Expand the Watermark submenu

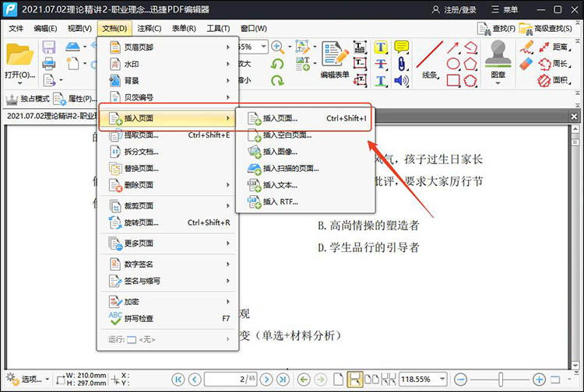coord(167,64)
